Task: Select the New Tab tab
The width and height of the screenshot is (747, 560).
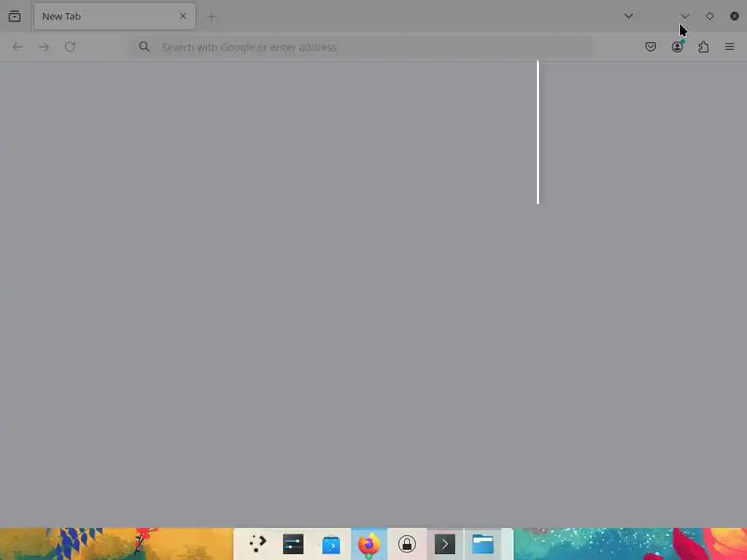Action: [115, 16]
